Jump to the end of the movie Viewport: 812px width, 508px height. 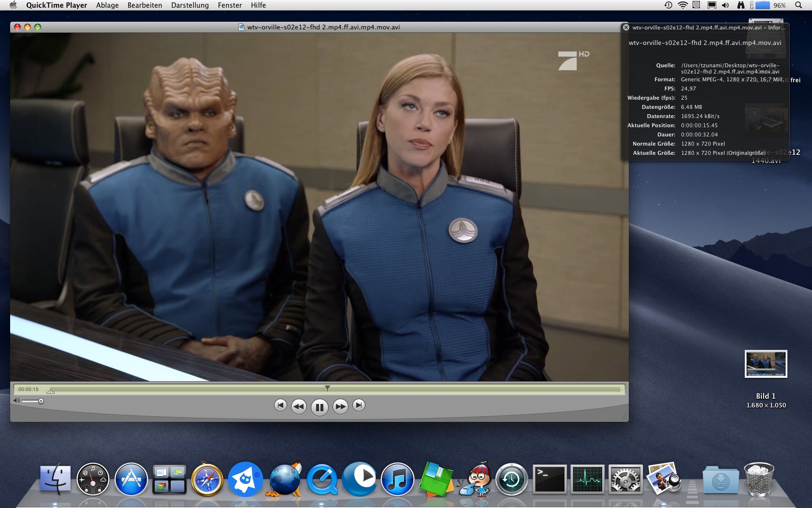click(359, 405)
